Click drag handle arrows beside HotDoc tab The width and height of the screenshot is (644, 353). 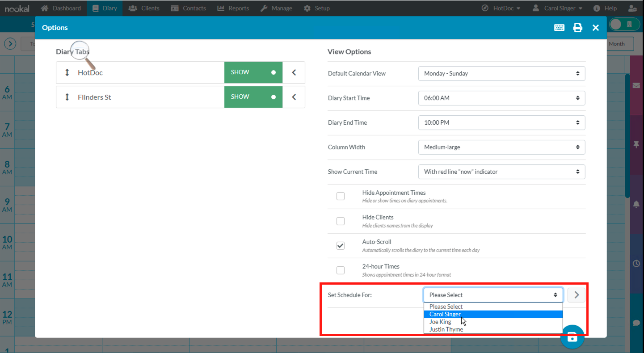coord(67,72)
